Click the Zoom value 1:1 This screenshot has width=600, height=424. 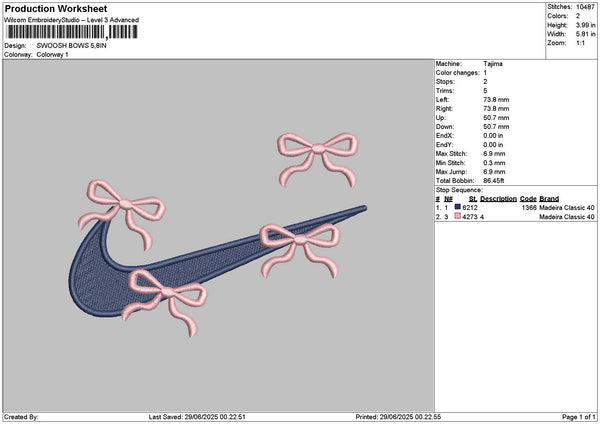coord(580,43)
